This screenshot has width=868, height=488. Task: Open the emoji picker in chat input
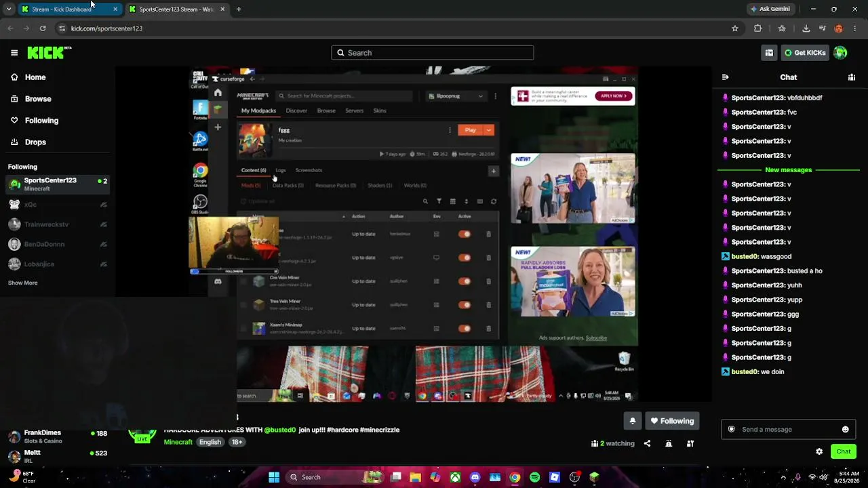[845, 429]
